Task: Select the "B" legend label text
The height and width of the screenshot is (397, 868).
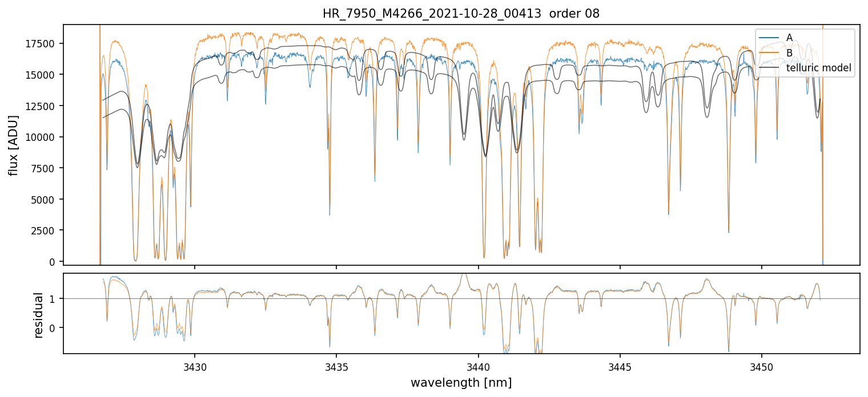Action: tap(789, 53)
